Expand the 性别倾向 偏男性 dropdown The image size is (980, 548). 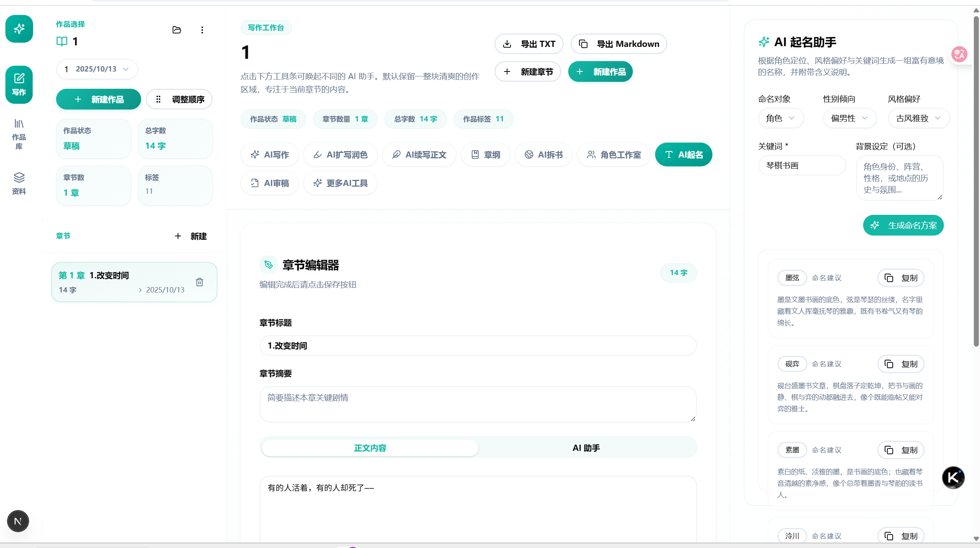click(849, 118)
